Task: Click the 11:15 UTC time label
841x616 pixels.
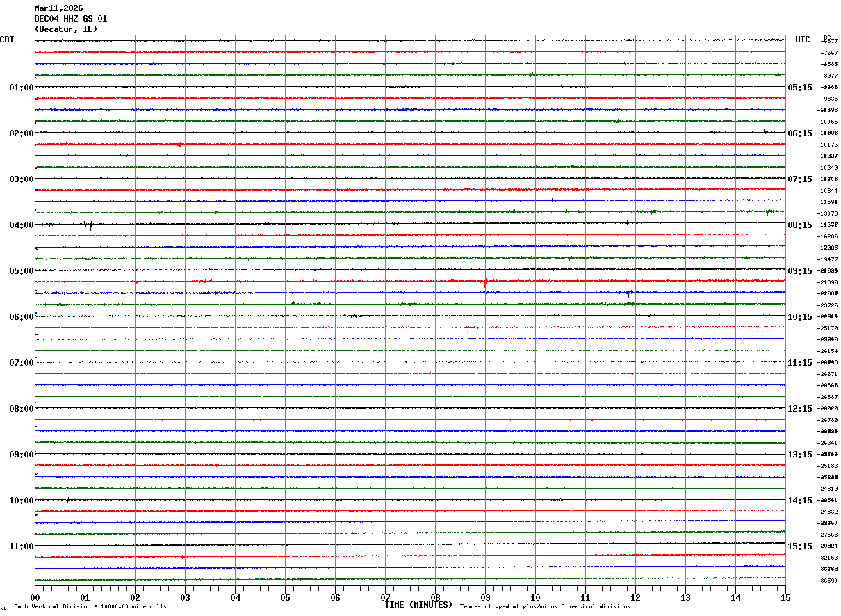Action: tap(800, 363)
